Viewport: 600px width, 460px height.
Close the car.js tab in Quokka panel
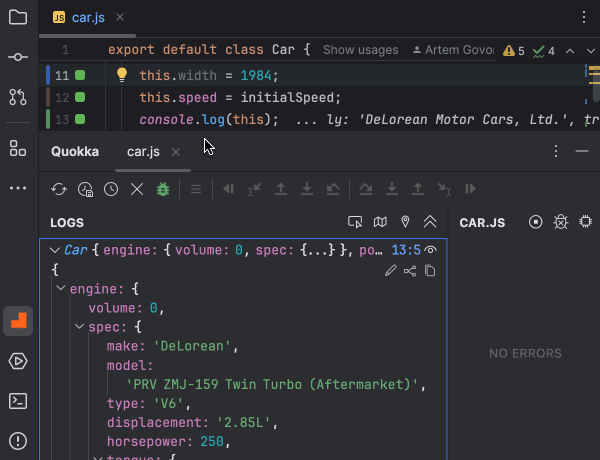coord(176,152)
